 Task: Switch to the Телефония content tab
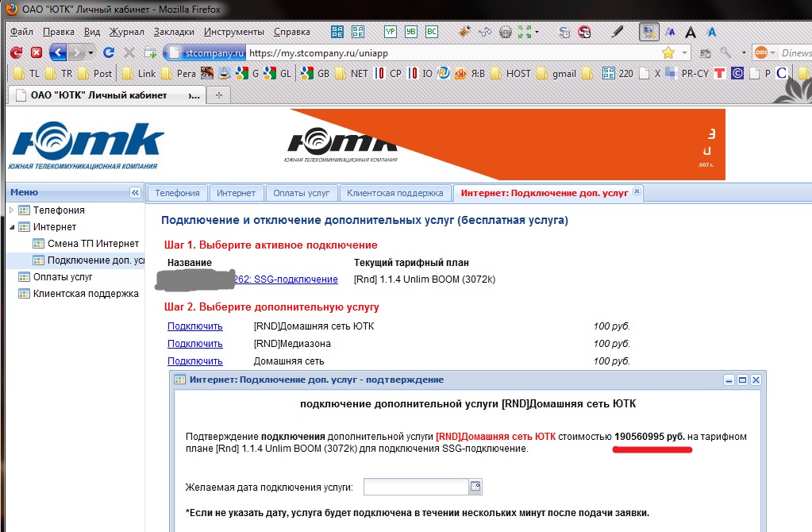click(177, 193)
